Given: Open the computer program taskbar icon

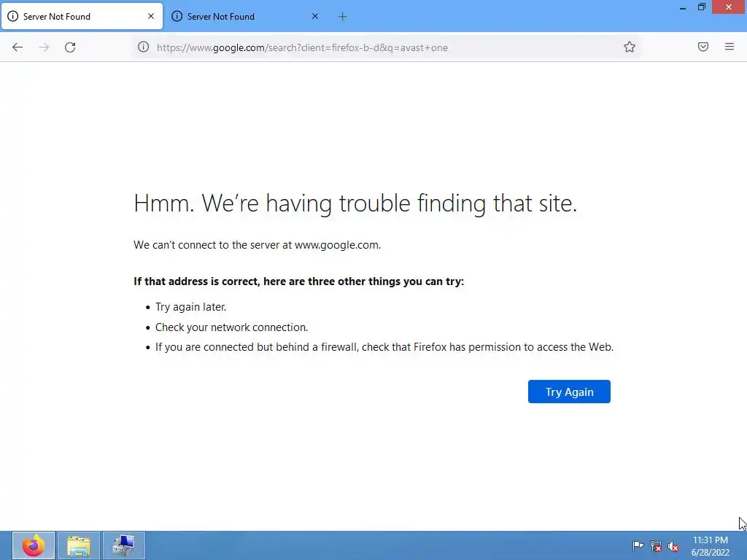Looking at the screenshot, I should (124, 545).
